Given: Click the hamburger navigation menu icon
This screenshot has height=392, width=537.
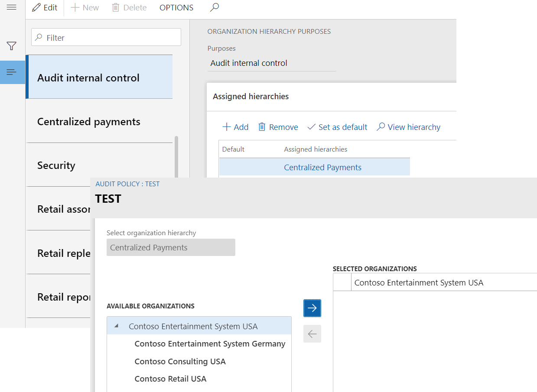Looking at the screenshot, I should click(x=12, y=7).
